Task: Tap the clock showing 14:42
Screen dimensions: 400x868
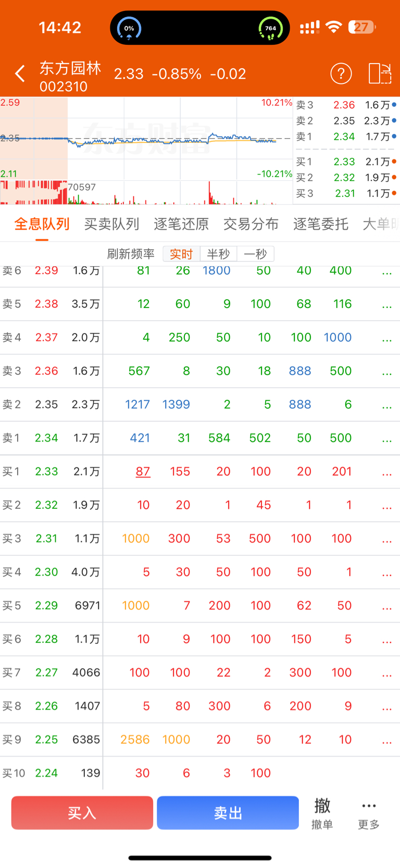Action: point(60,27)
